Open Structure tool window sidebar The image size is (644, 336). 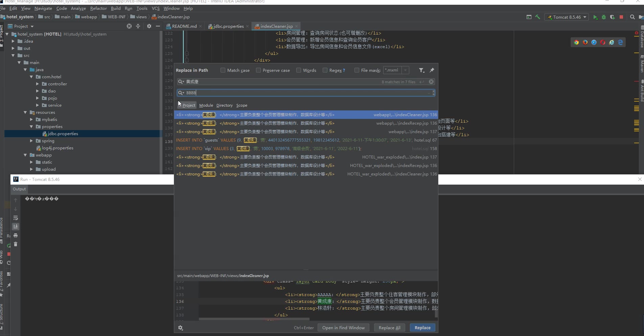(2, 317)
